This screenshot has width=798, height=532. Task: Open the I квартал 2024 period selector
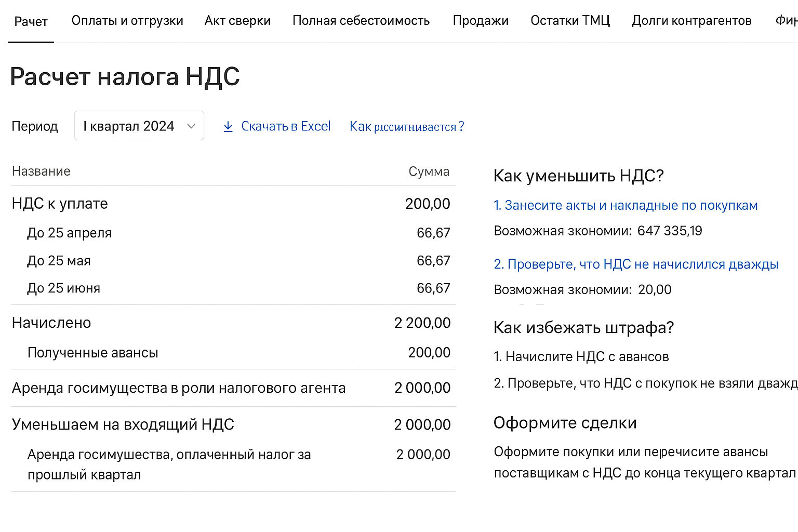tap(130, 126)
